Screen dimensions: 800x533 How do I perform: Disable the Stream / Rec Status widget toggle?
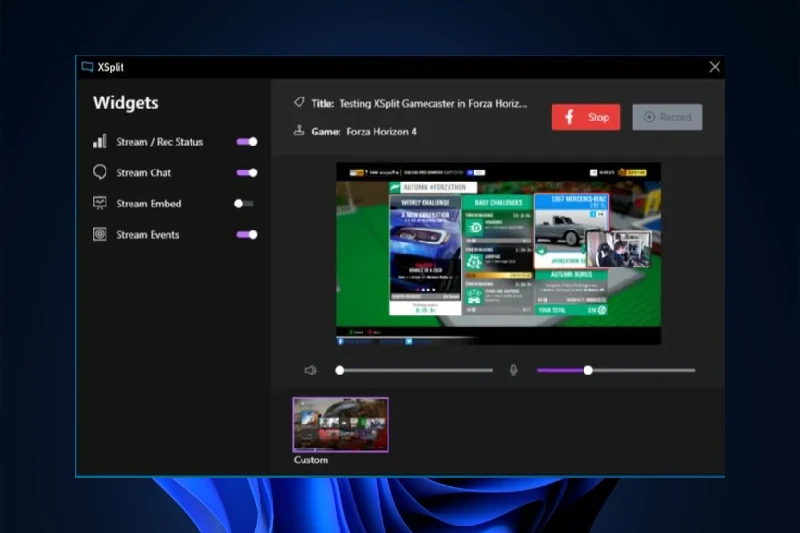247,142
